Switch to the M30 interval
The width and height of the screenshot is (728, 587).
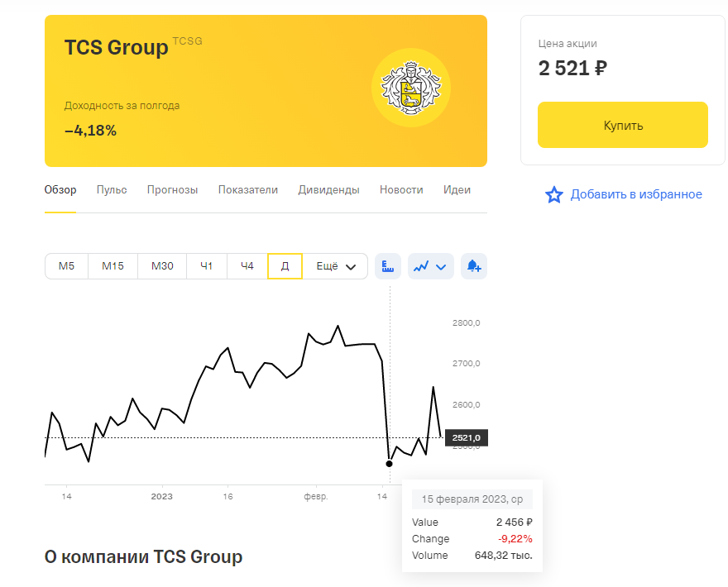click(x=162, y=266)
